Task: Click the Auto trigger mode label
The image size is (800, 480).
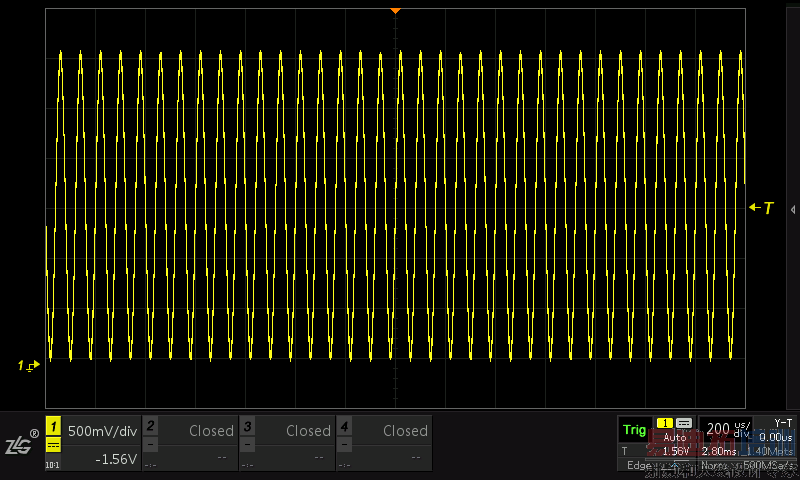Action: point(674,437)
